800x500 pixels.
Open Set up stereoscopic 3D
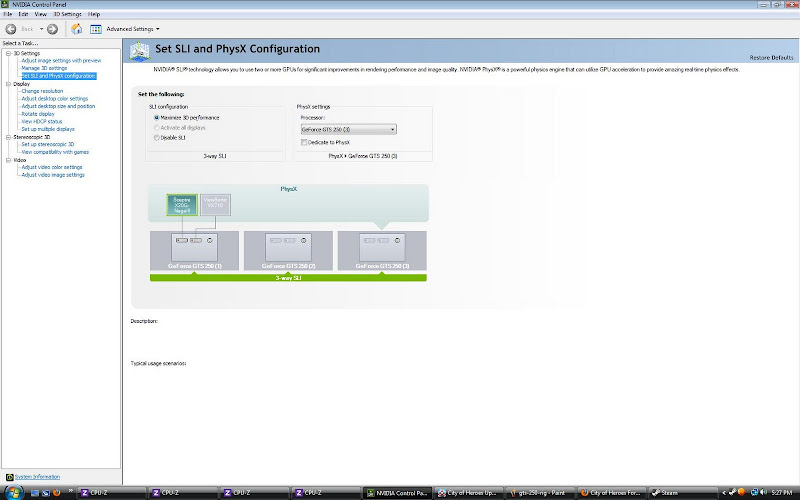point(48,144)
